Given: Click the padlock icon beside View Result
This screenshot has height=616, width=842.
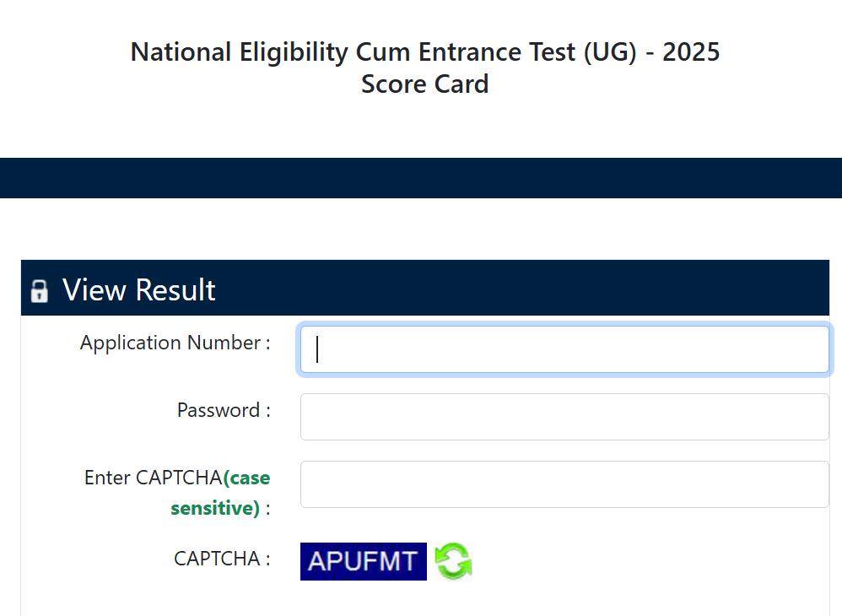Looking at the screenshot, I should 40,290.
